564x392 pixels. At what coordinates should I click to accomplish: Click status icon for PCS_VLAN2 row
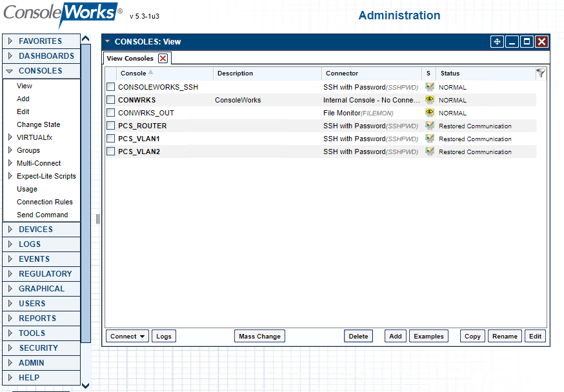click(430, 152)
